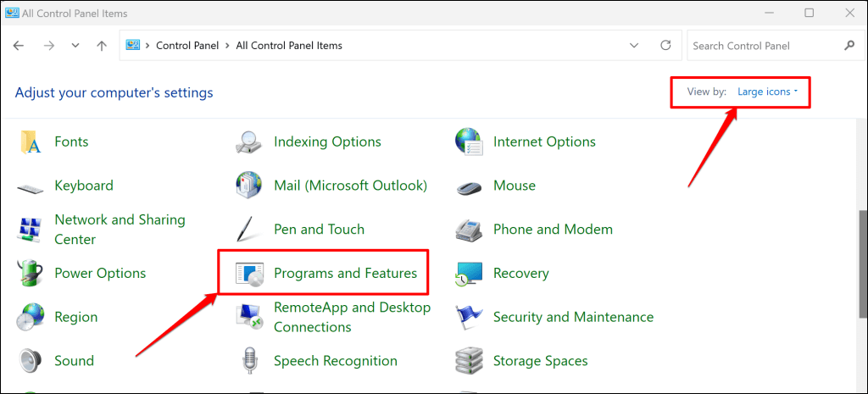The height and width of the screenshot is (394, 868).
Task: Open the Sound speaker icon
Action: click(x=31, y=361)
